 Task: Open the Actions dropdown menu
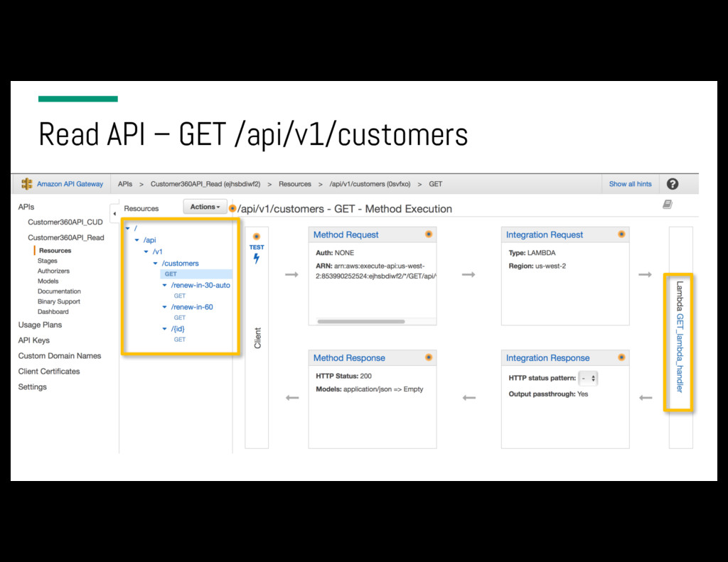coord(205,207)
